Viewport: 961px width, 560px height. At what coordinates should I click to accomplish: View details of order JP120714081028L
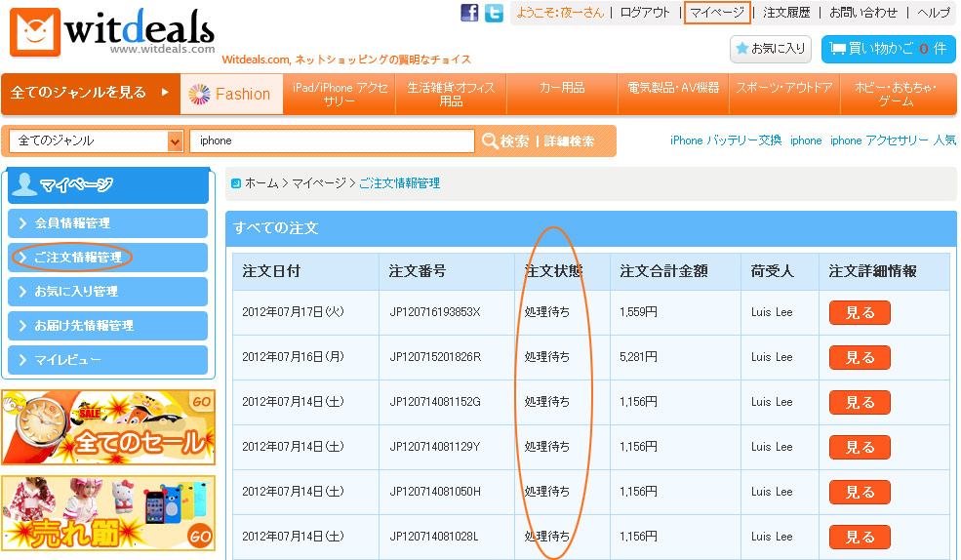point(860,537)
